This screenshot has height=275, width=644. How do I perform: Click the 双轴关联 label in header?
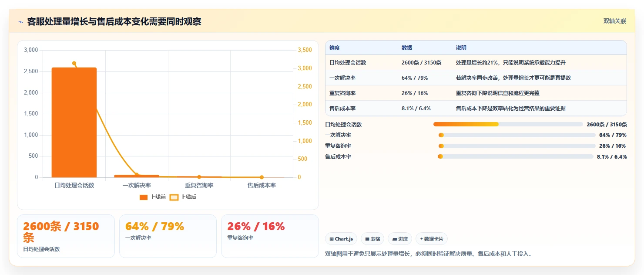(614, 21)
